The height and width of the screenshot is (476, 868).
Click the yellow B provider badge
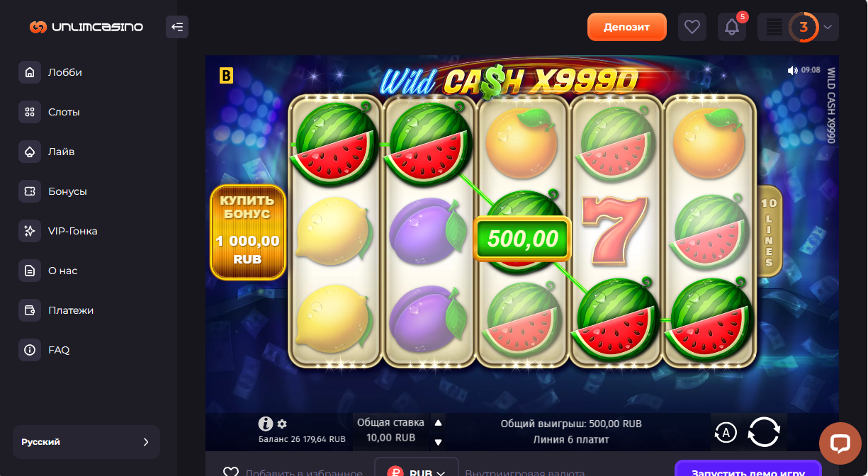coord(226,75)
